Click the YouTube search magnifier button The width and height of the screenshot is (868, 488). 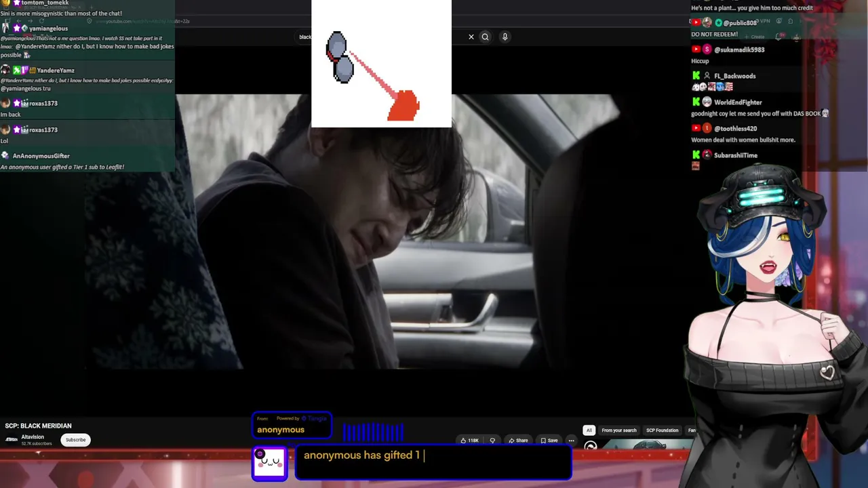coord(485,37)
